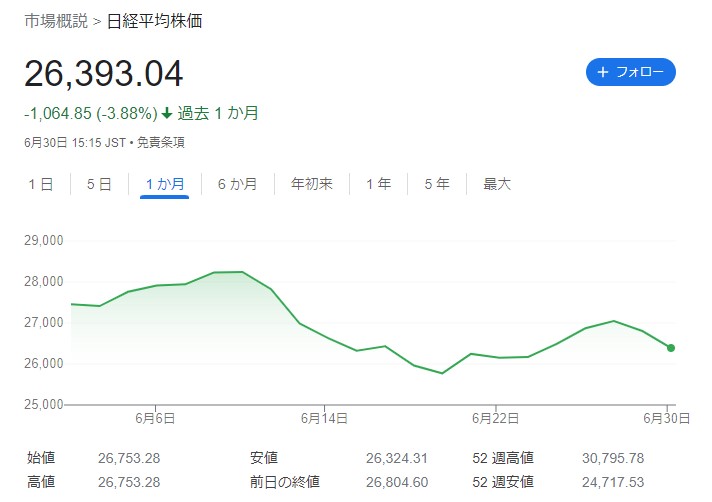Click the 前日の終値 label
712x502 pixels.
(285, 482)
